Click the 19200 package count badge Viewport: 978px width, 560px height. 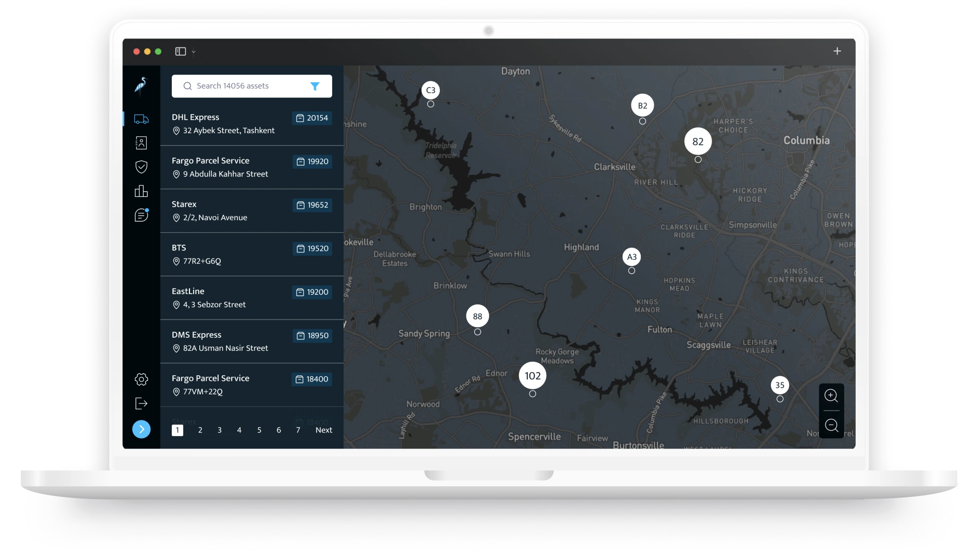coord(312,292)
